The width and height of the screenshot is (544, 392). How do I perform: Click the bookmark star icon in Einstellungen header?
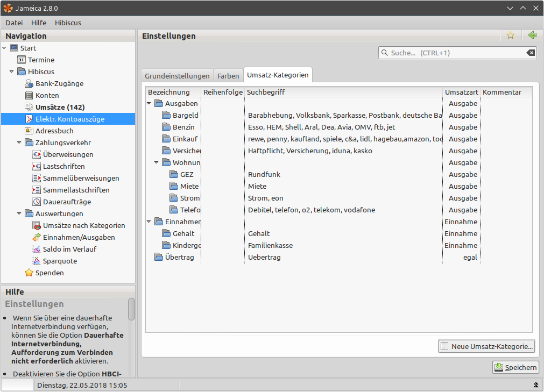click(510, 35)
